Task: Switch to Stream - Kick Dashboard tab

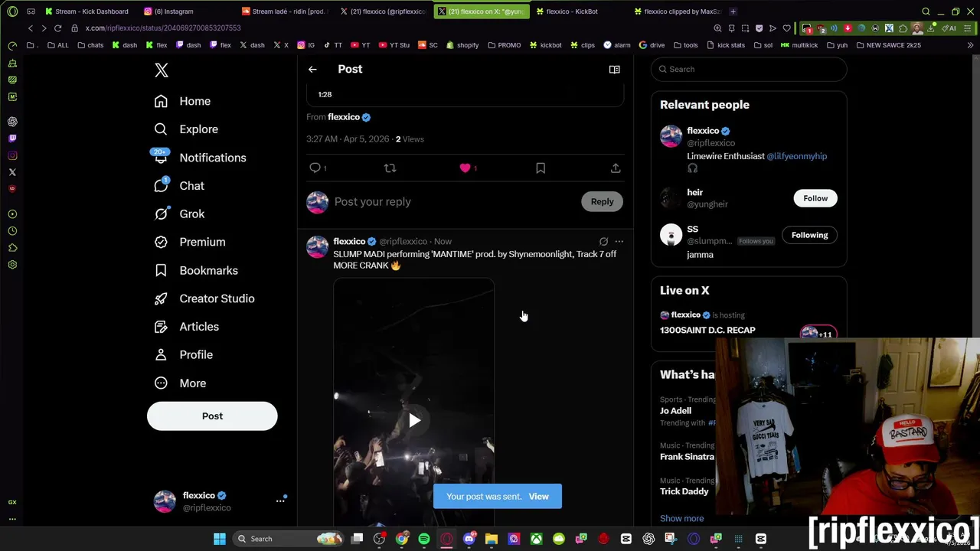Action: click(87, 11)
